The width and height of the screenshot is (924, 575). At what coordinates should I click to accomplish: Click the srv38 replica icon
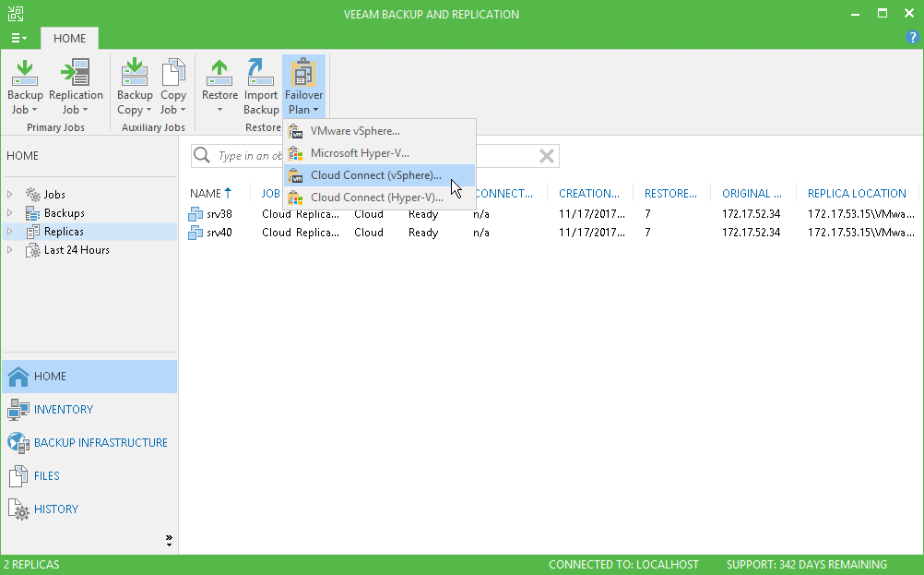[195, 214]
